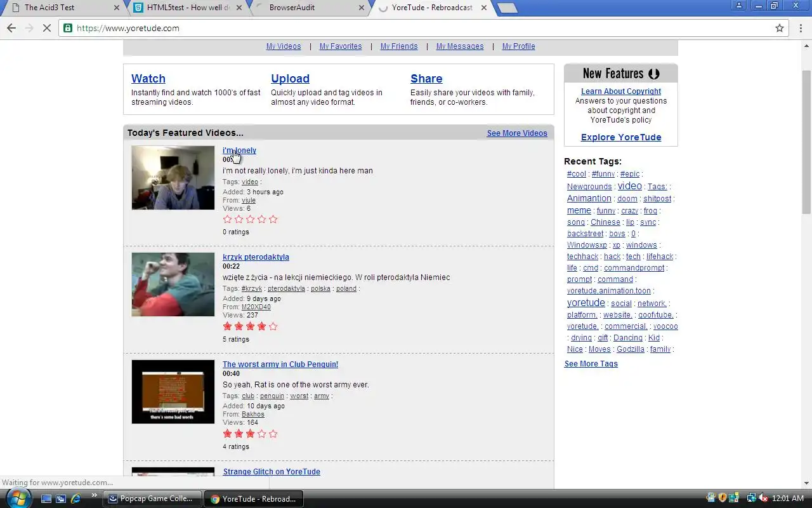The width and height of the screenshot is (812, 508).
Task: Open My Messages menu link
Action: click(460, 46)
